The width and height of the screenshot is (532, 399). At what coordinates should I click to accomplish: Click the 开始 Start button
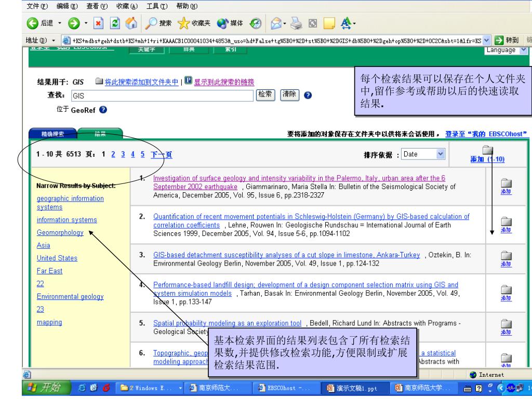[46, 388]
